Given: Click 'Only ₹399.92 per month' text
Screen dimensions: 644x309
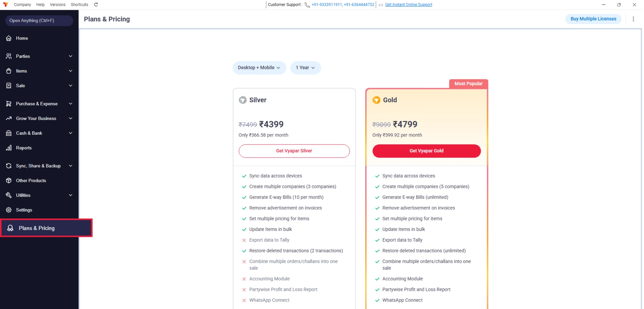Looking at the screenshot, I should 397,135.
